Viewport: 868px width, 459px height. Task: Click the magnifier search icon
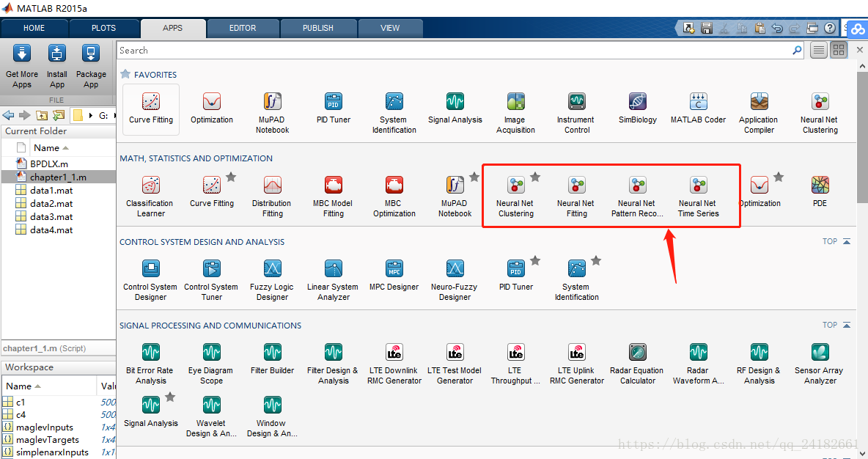[x=797, y=51]
